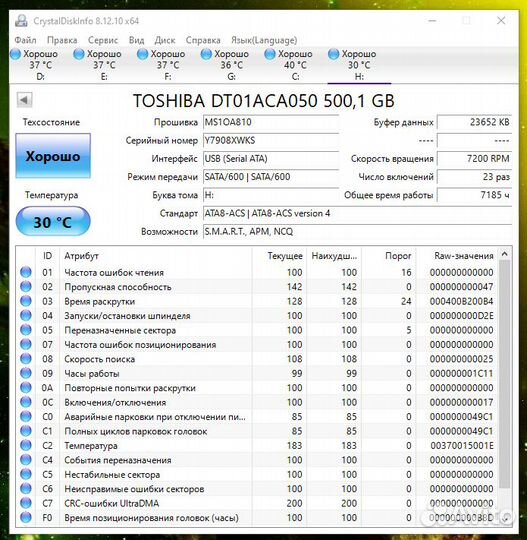Select disk C: tab at 40 °C
This screenshot has height=540, width=527.
(295, 65)
